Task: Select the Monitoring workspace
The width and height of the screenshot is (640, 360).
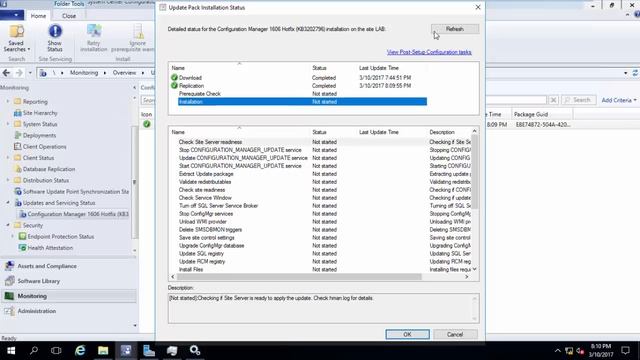Action: click(x=69, y=296)
